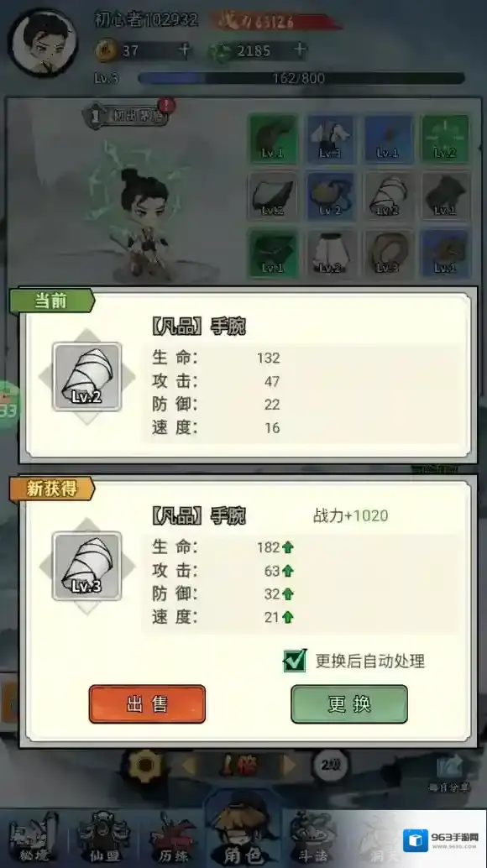Add green jade currency with plus icon
Viewport: 487px width, 868px height.
[300, 50]
